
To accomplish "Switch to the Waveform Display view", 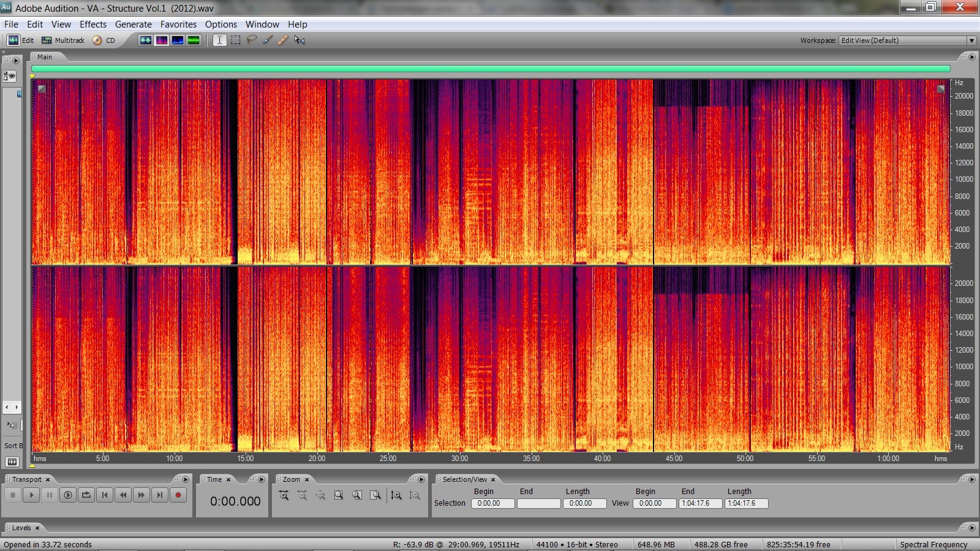I will (146, 40).
